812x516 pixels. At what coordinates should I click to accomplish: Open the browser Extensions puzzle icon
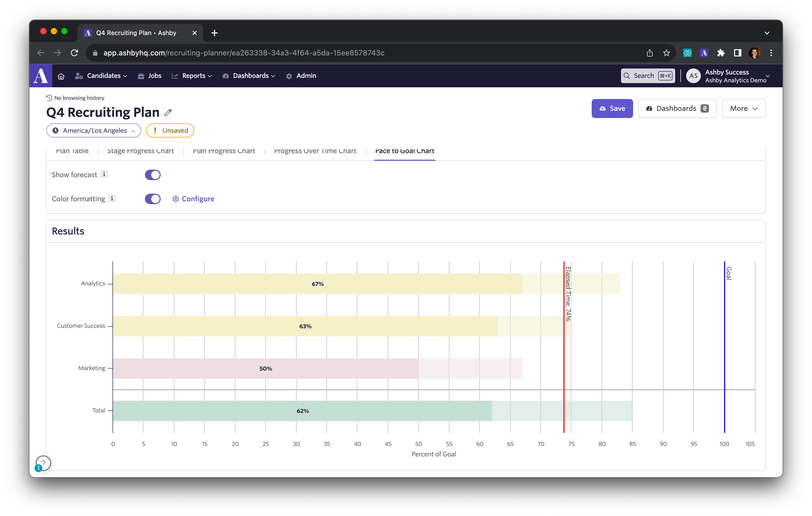[x=721, y=53]
